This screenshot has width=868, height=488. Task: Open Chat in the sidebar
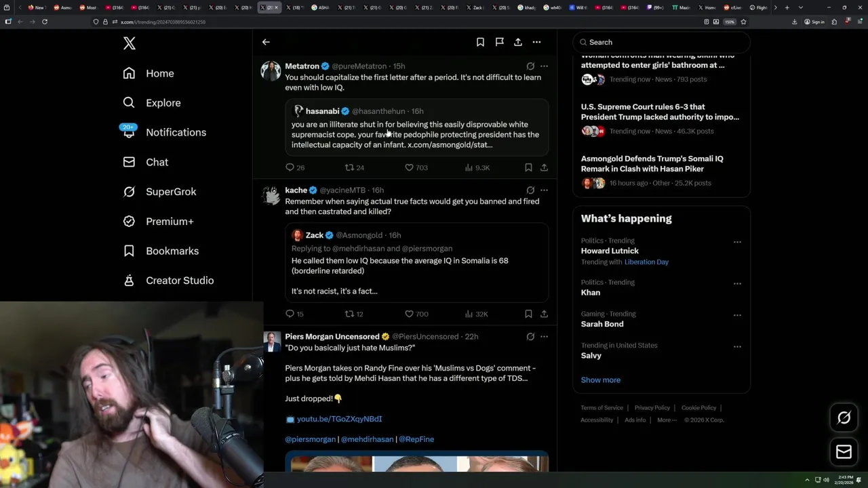click(145, 162)
